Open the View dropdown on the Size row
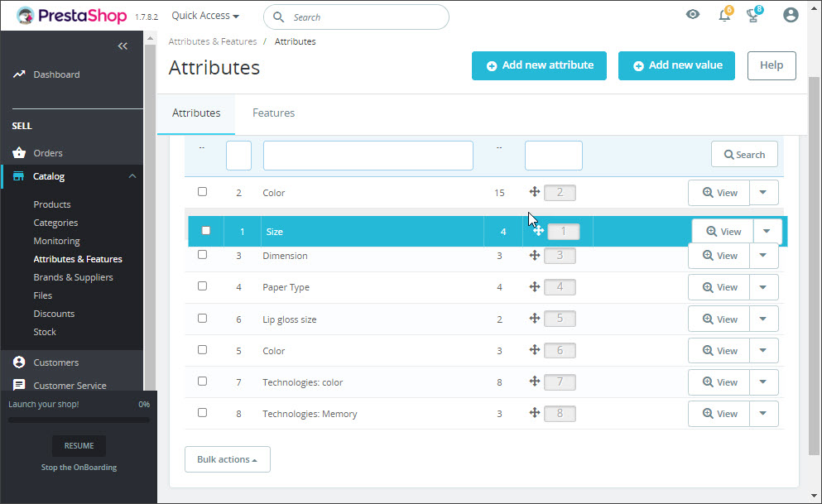Screen dimensions: 822x504 pos(768,231)
